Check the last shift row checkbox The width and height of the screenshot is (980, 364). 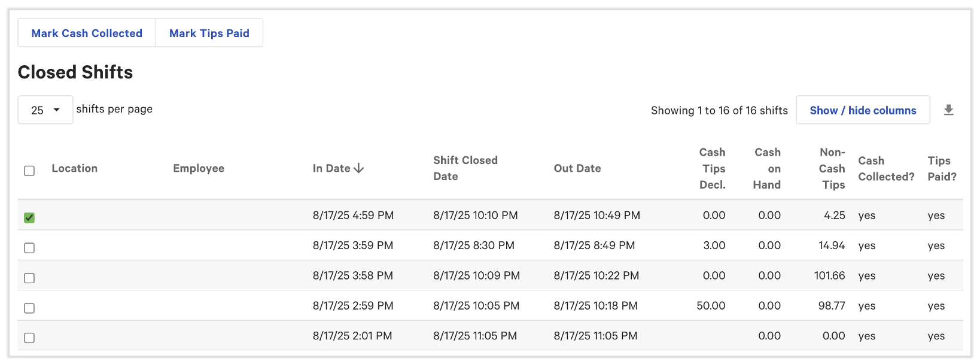[x=29, y=337]
